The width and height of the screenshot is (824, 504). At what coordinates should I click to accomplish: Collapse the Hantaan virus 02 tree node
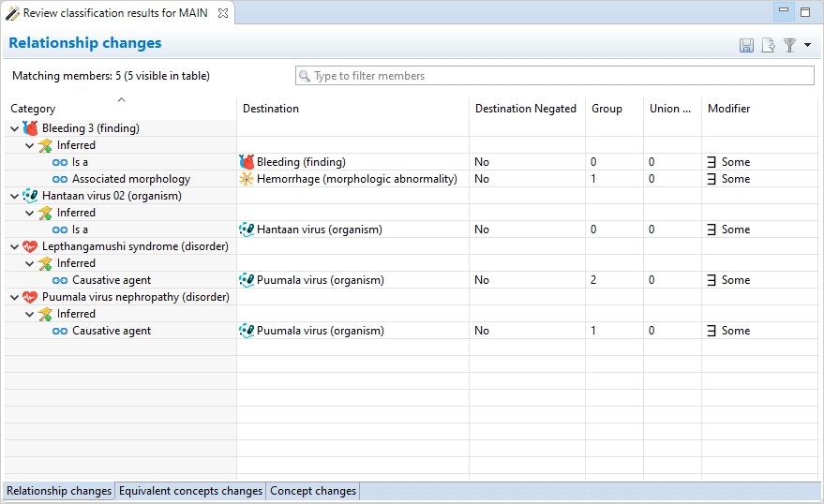tap(14, 196)
